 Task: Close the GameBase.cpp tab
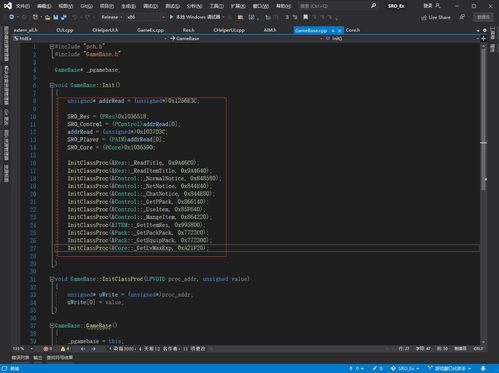340,30
